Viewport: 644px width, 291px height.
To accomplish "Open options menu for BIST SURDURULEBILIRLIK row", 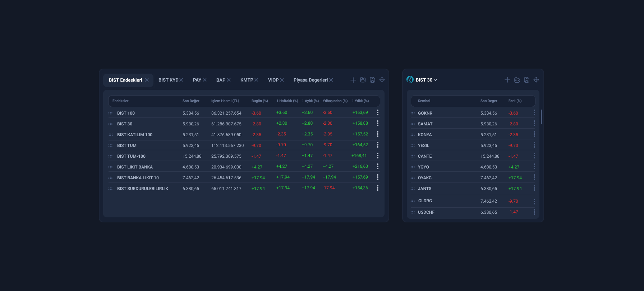I will 378,188.
